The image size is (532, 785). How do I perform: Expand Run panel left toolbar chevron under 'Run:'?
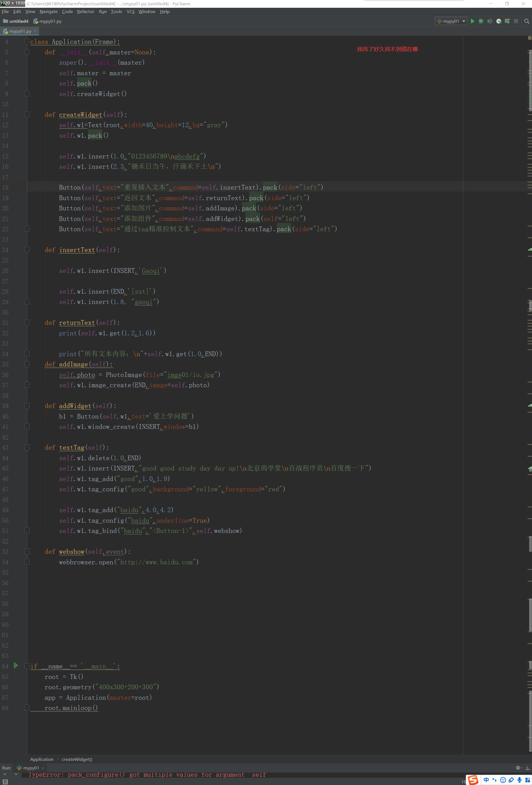tap(5, 774)
